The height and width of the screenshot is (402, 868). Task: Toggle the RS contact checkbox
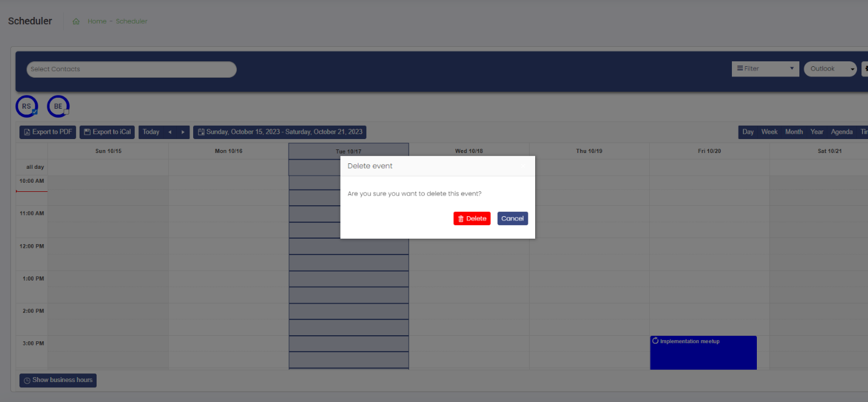[x=35, y=112]
